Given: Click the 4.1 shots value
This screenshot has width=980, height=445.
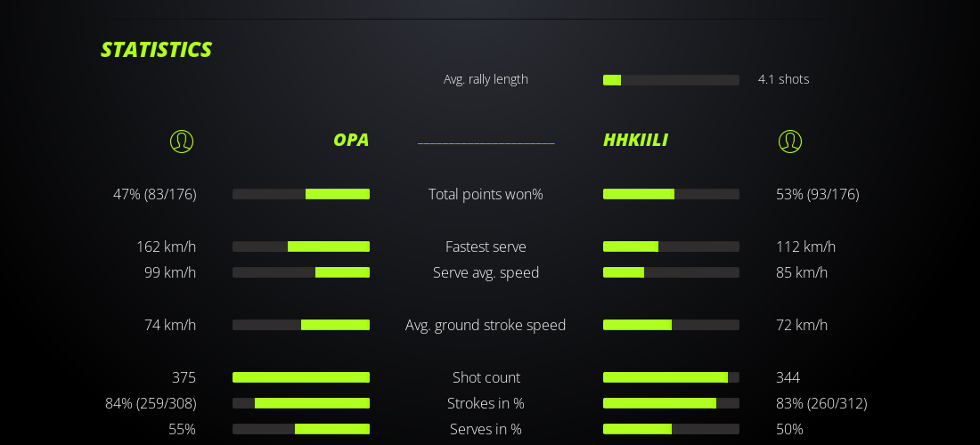Looking at the screenshot, I should coord(783,79).
